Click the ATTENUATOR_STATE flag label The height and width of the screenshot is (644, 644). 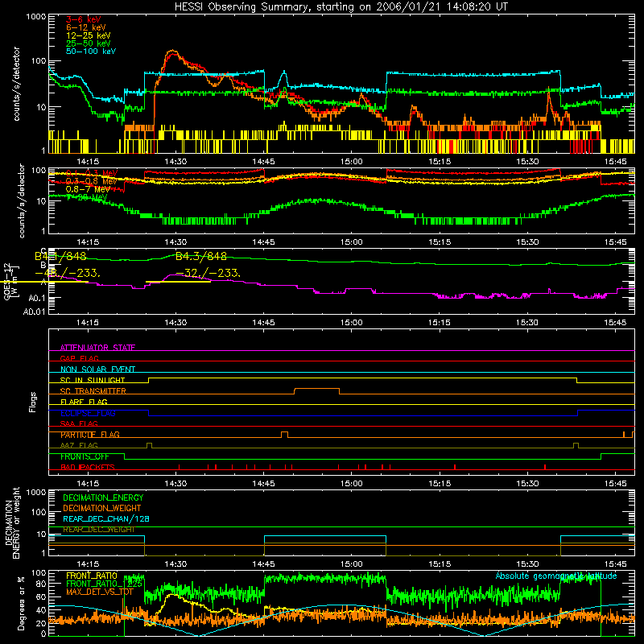pyautogui.click(x=97, y=348)
